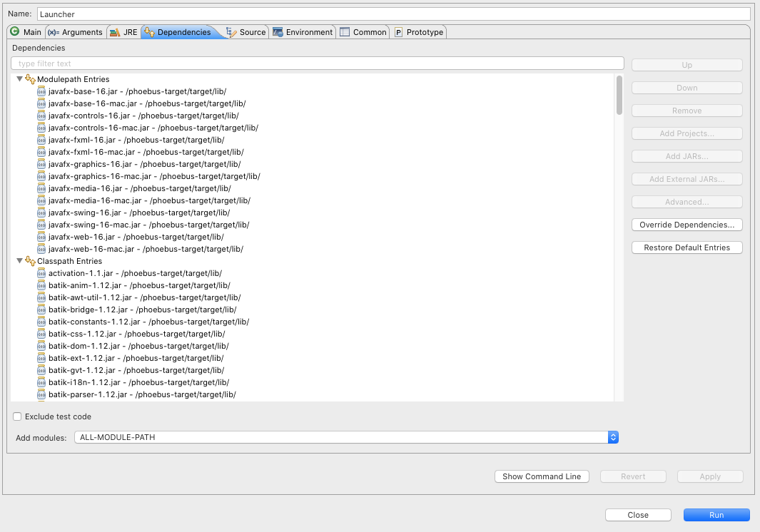Image resolution: width=760 pixels, height=532 pixels.
Task: Collapse the Classpath Entries tree section
Action: [19, 261]
